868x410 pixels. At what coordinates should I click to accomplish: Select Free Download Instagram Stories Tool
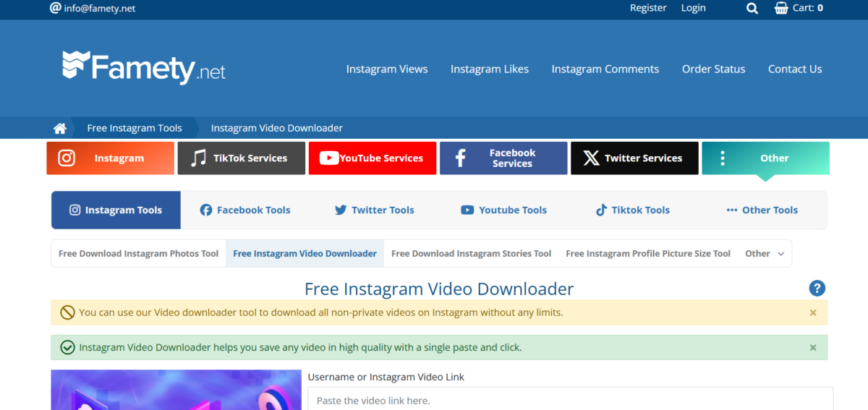[x=471, y=254]
